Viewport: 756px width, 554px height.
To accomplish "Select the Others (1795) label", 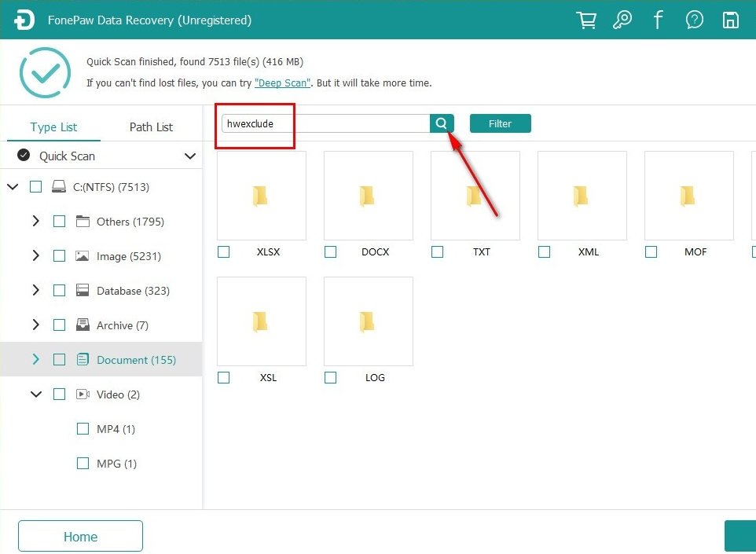I will coord(130,222).
